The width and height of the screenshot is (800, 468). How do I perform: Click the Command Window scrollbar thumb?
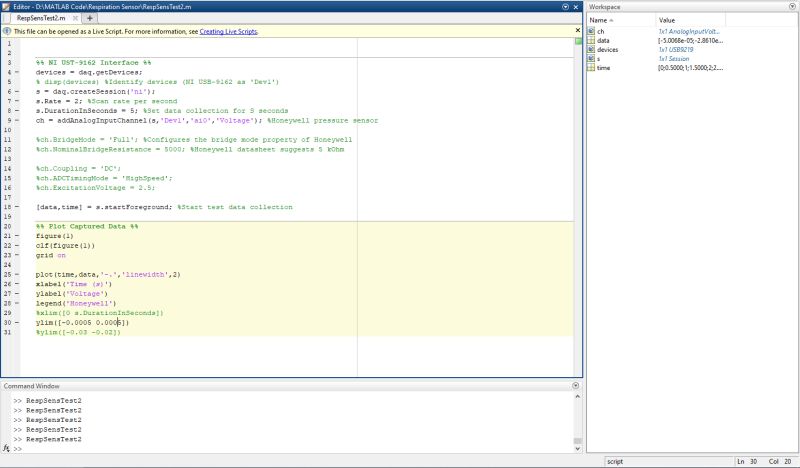[578, 441]
